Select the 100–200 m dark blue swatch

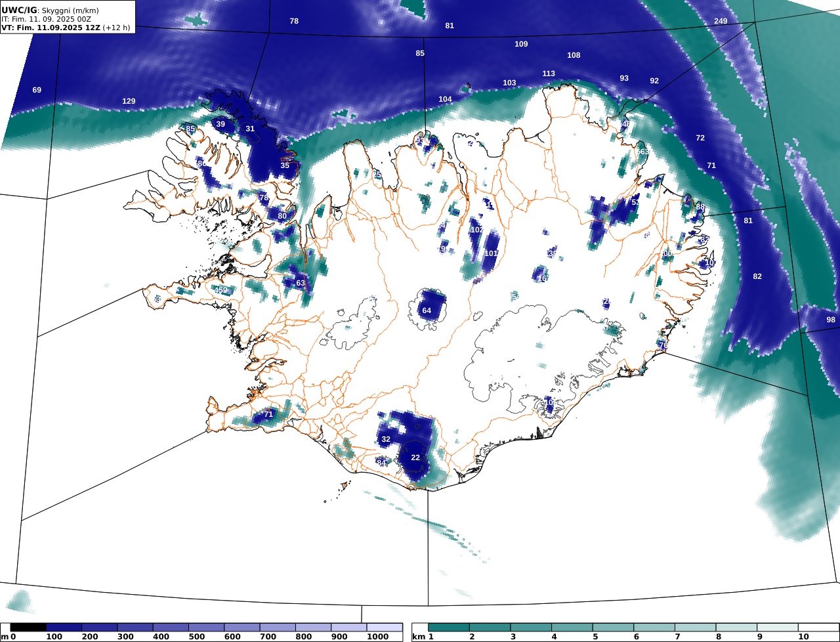point(64,628)
